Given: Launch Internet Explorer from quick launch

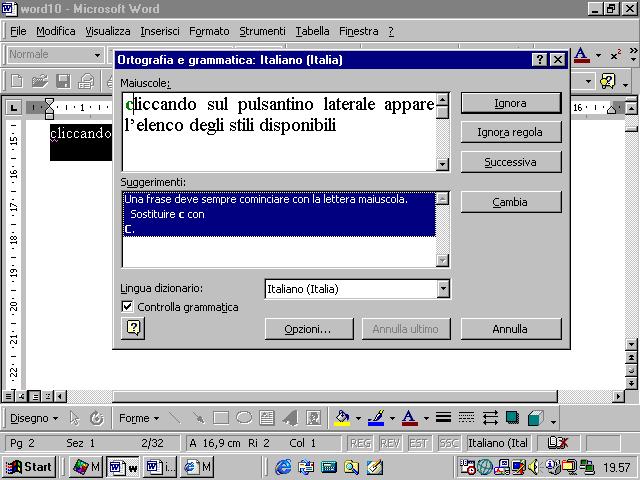Looking at the screenshot, I should (283, 467).
